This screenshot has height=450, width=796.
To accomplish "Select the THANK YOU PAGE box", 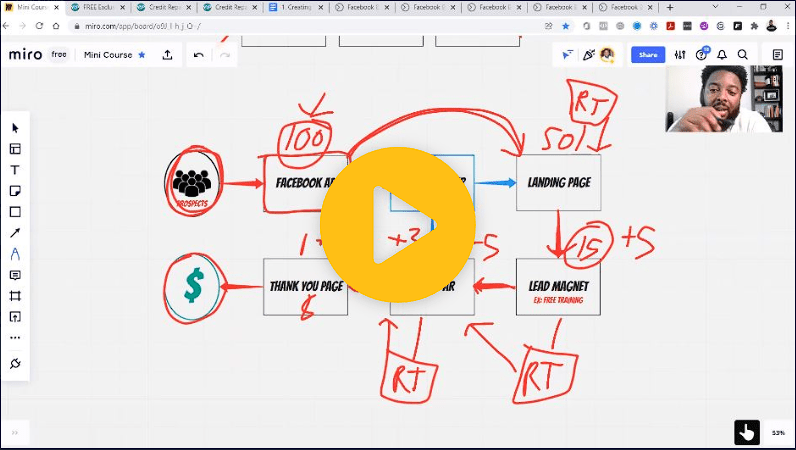I will coord(306,287).
